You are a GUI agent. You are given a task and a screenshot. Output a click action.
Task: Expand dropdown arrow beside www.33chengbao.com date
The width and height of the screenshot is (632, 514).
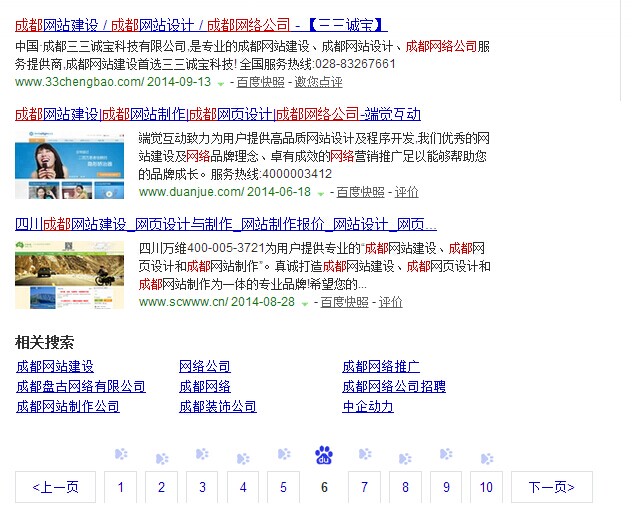[x=221, y=83]
